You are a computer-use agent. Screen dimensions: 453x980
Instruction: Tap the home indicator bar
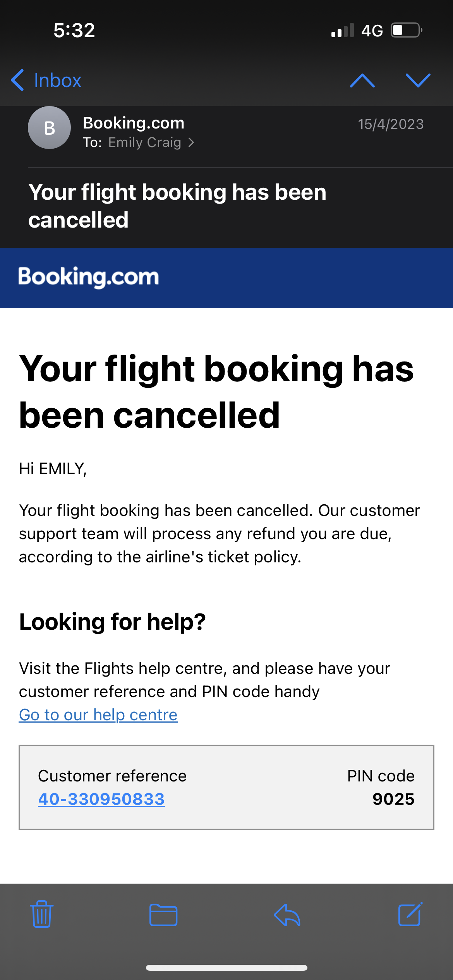point(226,968)
